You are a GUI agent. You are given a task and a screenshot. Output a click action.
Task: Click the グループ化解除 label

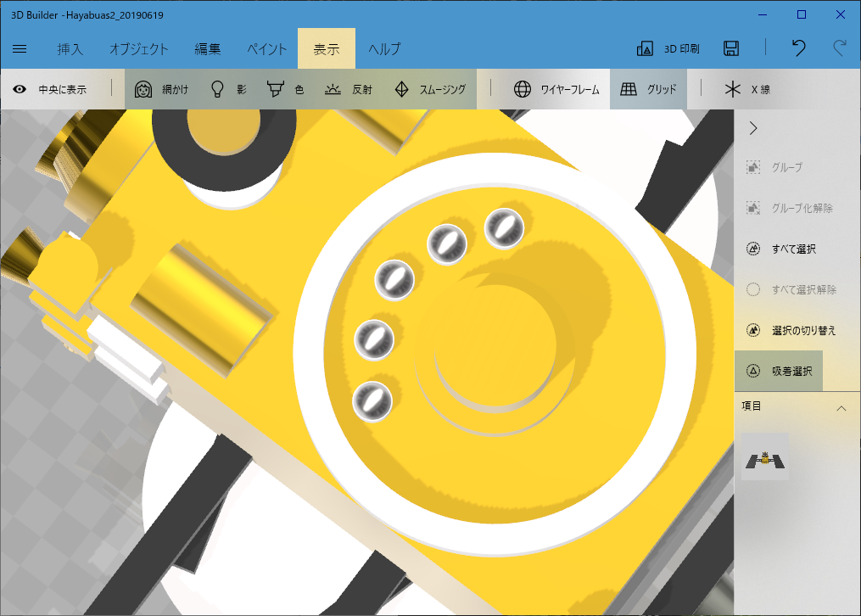[802, 208]
